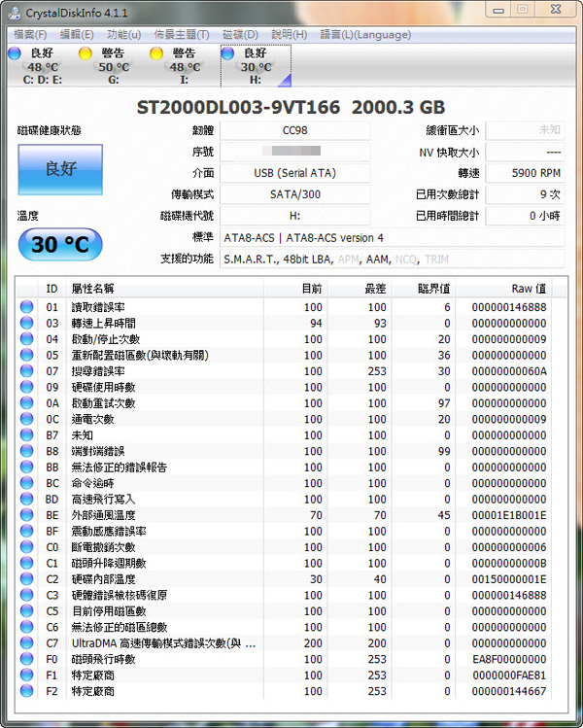Click status icon of attribute 09 硬碟使用時數

(x=27, y=387)
